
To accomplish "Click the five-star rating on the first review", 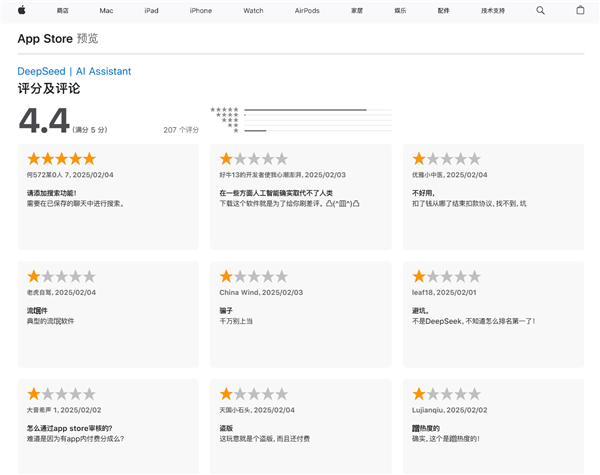I will pos(61,158).
